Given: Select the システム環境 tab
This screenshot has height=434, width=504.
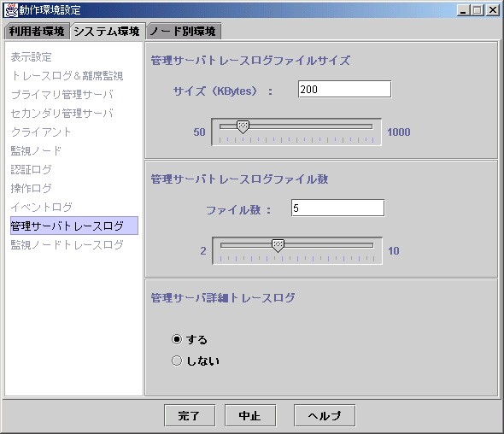Looking at the screenshot, I should [x=108, y=32].
